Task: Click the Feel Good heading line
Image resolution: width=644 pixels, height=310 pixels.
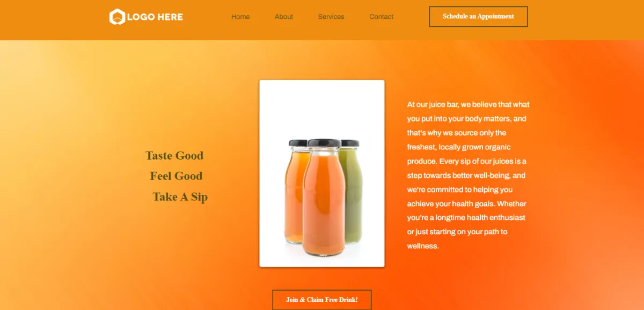Action: pyautogui.click(x=176, y=176)
